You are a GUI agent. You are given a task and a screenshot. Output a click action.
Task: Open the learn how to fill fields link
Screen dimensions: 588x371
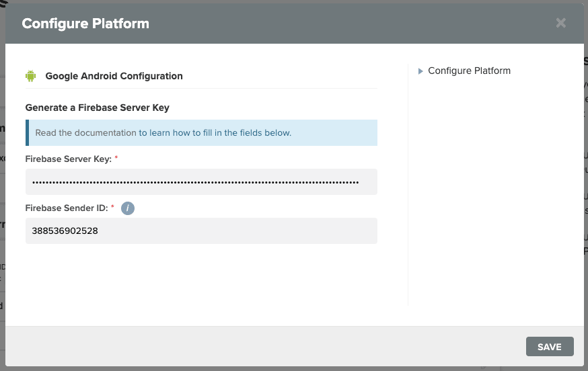coord(215,132)
